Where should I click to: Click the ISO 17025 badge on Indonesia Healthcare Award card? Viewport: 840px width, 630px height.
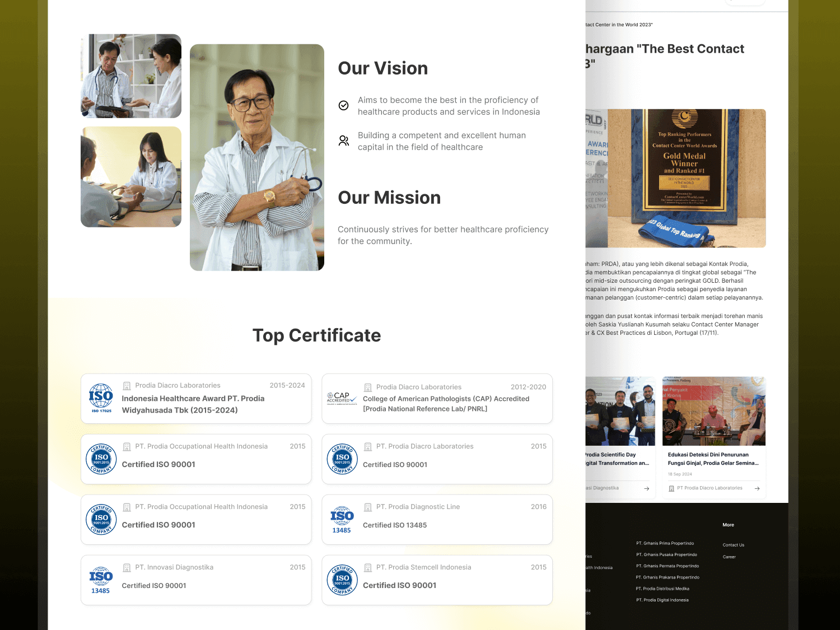[x=100, y=399]
